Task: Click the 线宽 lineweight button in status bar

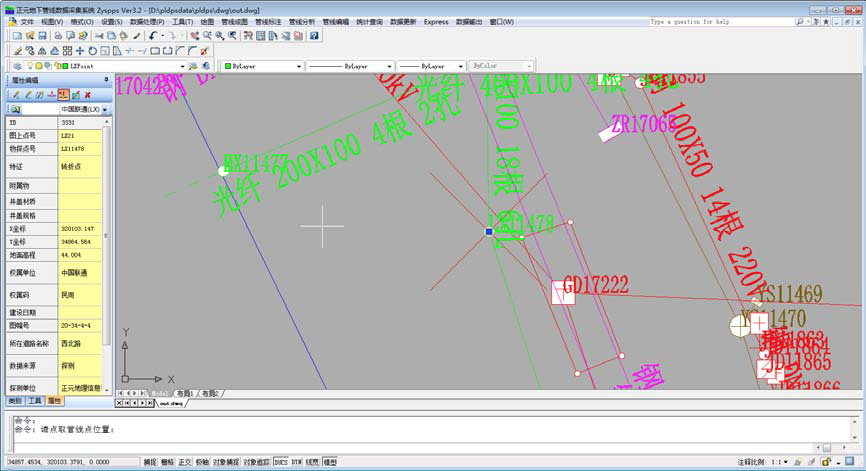Action: pyautogui.click(x=312, y=462)
